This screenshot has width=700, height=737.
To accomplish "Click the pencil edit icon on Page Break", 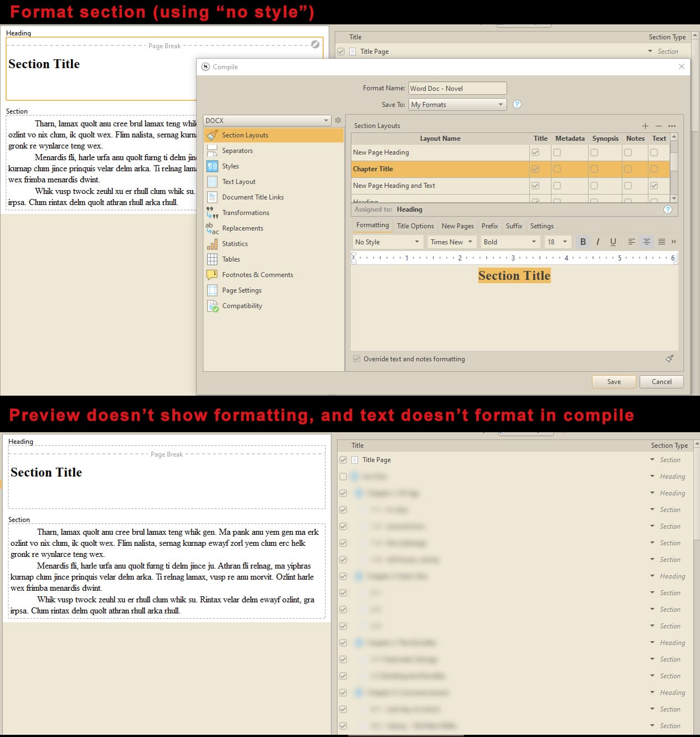I will point(315,44).
